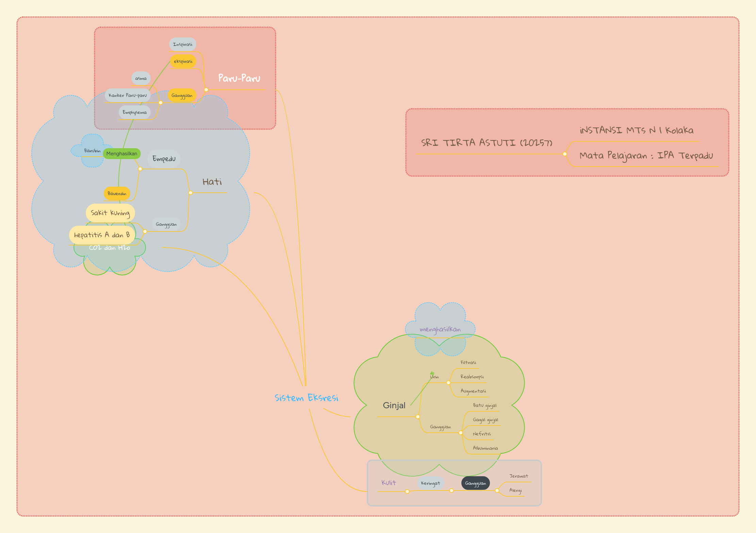Select the purple menghasilkan cloud label
The height and width of the screenshot is (533, 756).
click(x=440, y=329)
